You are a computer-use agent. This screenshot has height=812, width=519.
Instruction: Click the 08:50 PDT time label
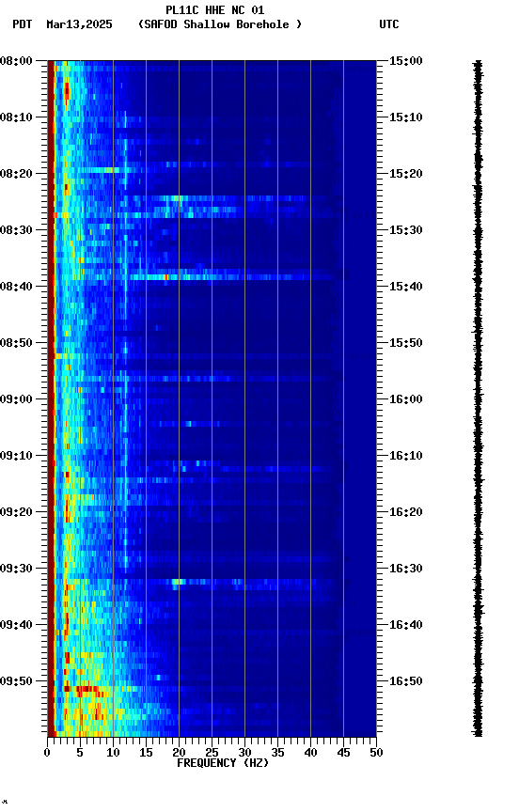click(x=16, y=343)
